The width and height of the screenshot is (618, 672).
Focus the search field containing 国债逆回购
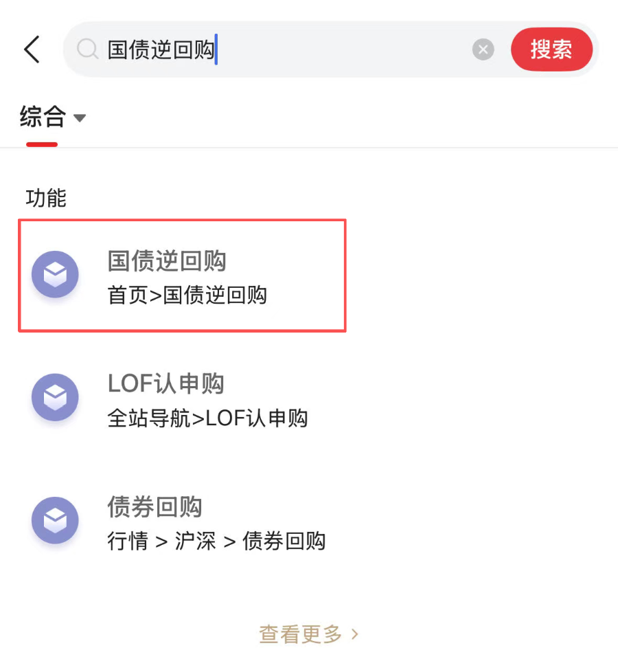288,49
